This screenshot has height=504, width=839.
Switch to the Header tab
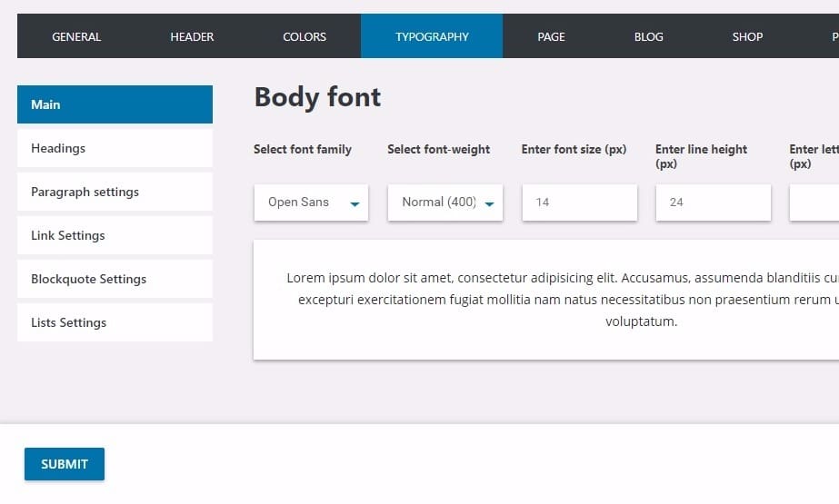pyautogui.click(x=192, y=36)
